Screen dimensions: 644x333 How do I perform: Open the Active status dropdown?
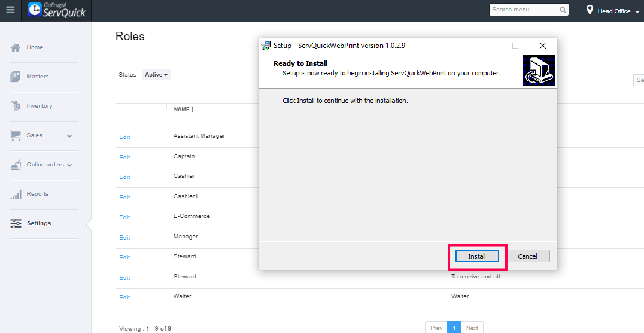click(157, 75)
